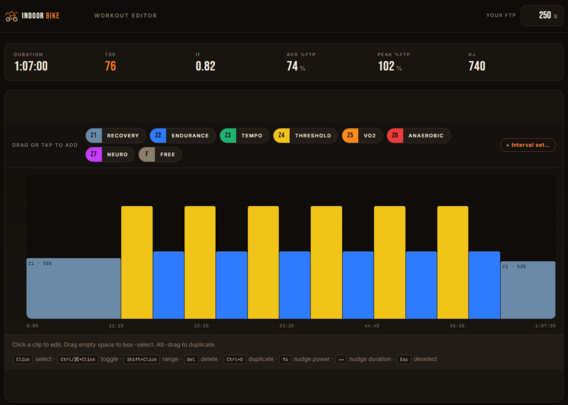The image size is (568, 405).
Task: Open the + Interval set... dialog
Action: (x=528, y=145)
